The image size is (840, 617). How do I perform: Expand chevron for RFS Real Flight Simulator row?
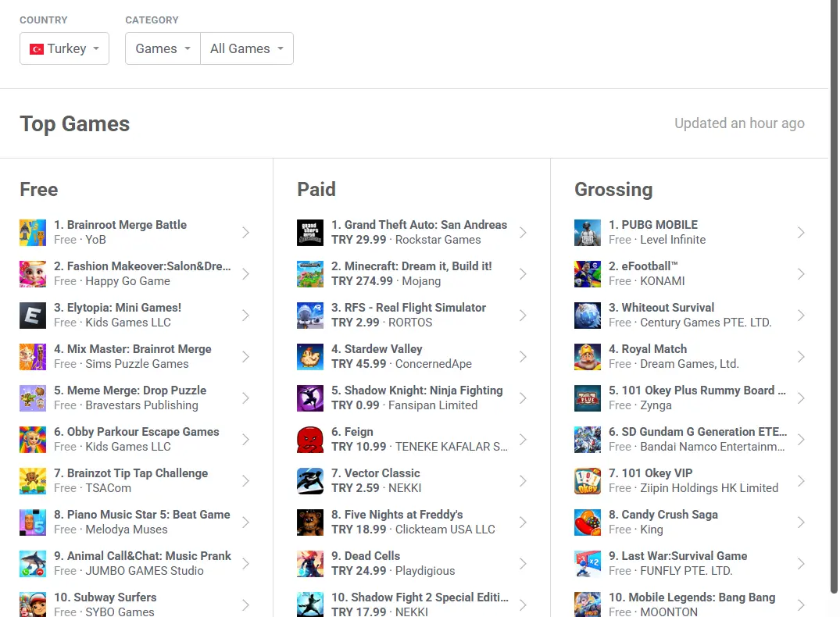523,316
